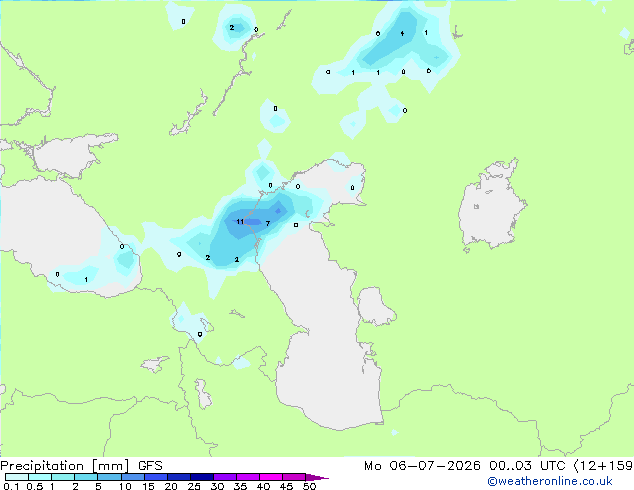The image size is (634, 490).
Task: Select the 25 mm navy legend swatch
Action: [202, 477]
